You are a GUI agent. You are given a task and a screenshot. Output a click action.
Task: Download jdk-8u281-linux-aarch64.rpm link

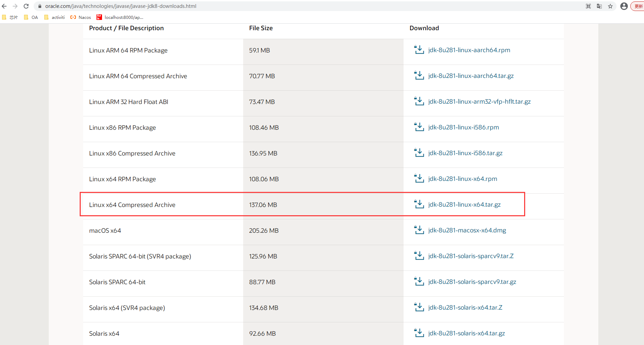pyautogui.click(x=469, y=50)
